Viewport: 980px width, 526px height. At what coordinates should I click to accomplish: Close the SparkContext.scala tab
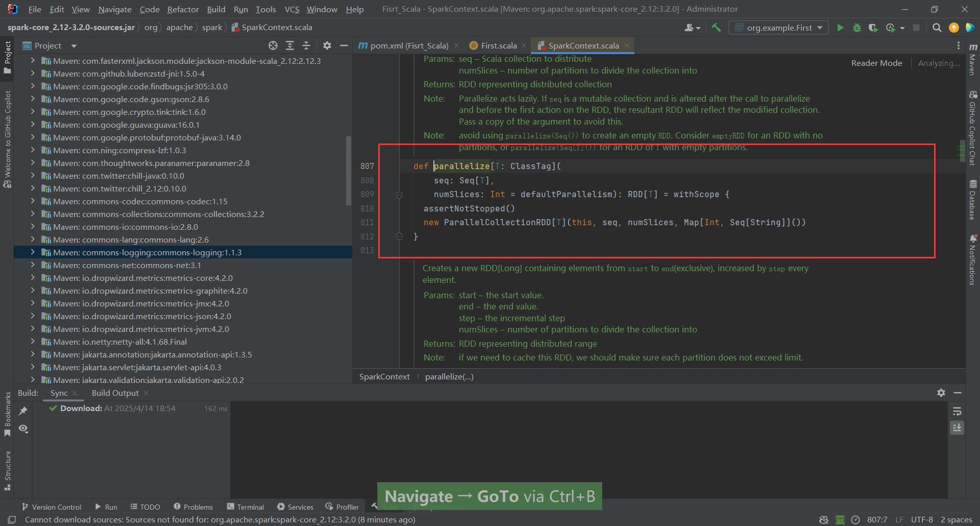tap(627, 45)
